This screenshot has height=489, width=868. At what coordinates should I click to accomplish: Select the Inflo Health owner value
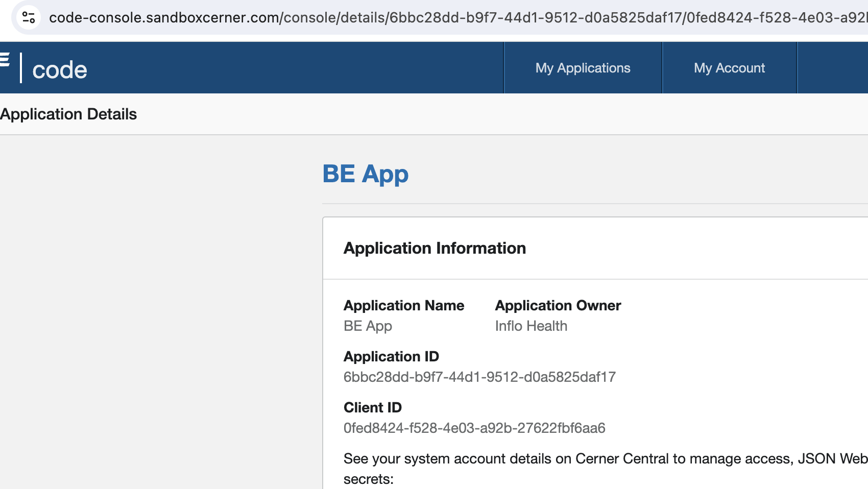click(531, 326)
